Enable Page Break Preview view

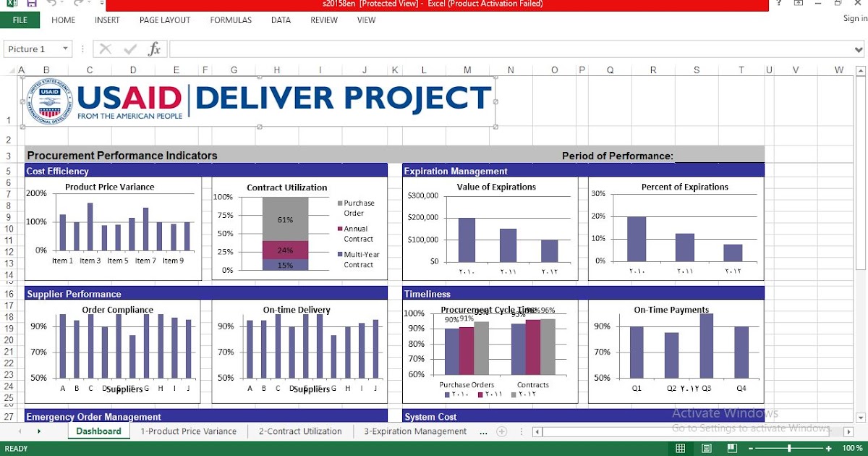pyautogui.click(x=732, y=448)
